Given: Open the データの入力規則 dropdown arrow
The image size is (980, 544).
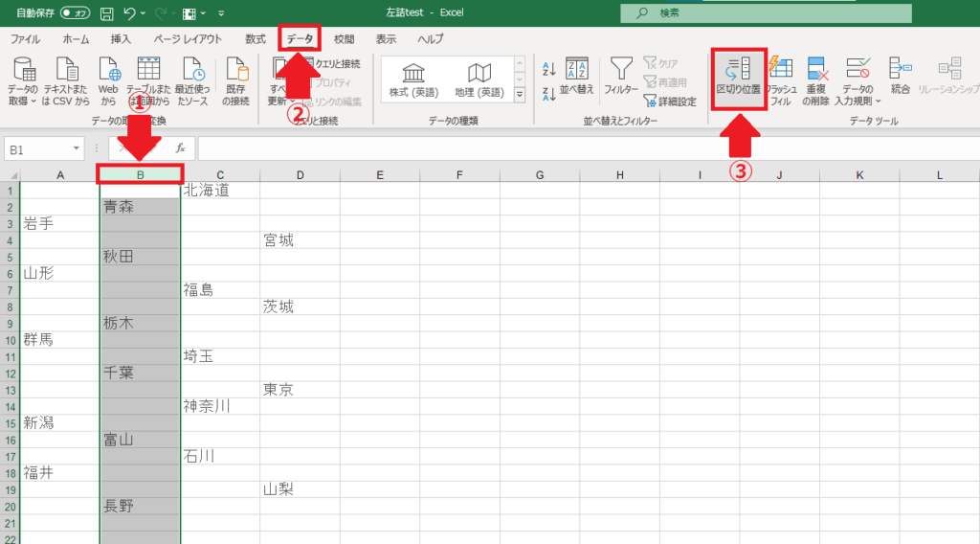Looking at the screenshot, I should point(878,102).
